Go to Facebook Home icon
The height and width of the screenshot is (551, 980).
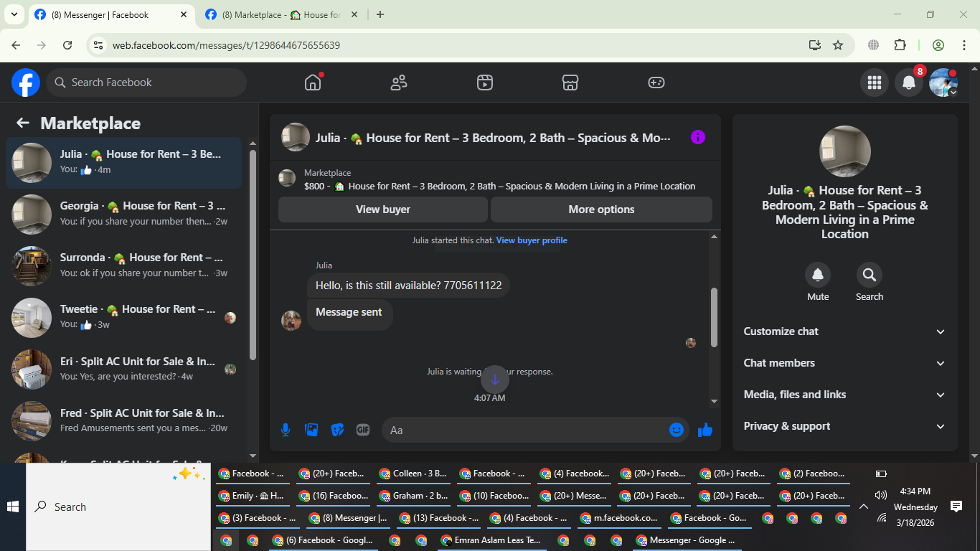point(313,83)
